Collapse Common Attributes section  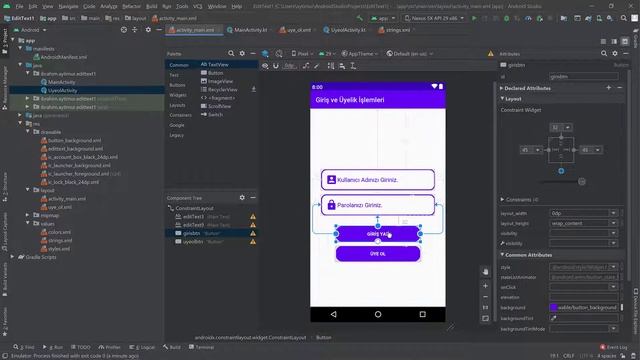502,255
